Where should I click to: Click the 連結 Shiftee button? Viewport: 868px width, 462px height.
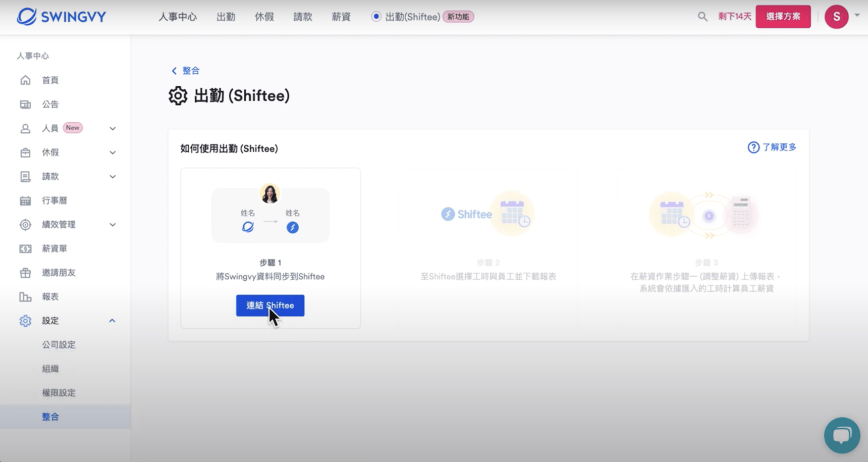tap(270, 305)
